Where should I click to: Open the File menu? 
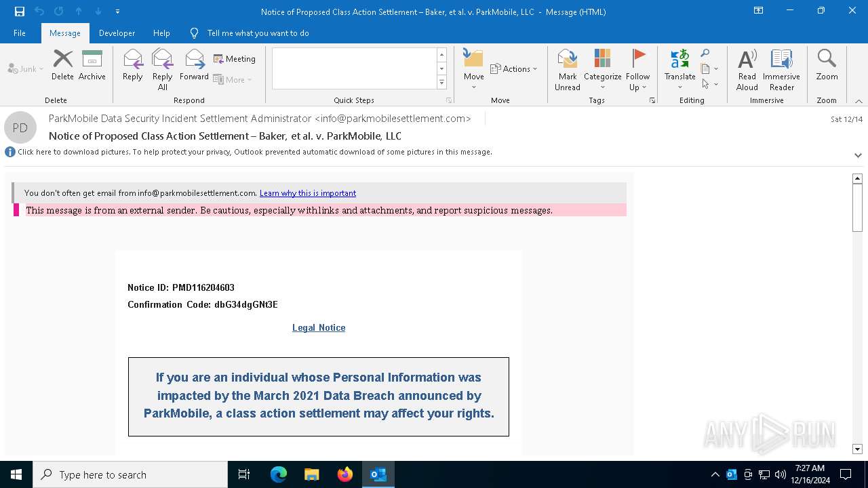[20, 33]
